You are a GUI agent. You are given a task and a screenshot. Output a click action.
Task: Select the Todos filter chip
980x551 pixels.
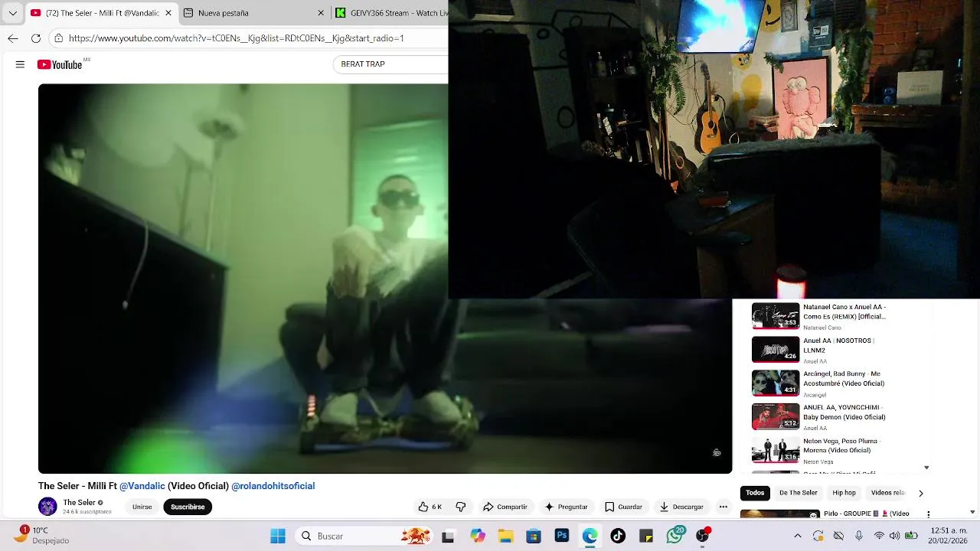click(x=755, y=493)
